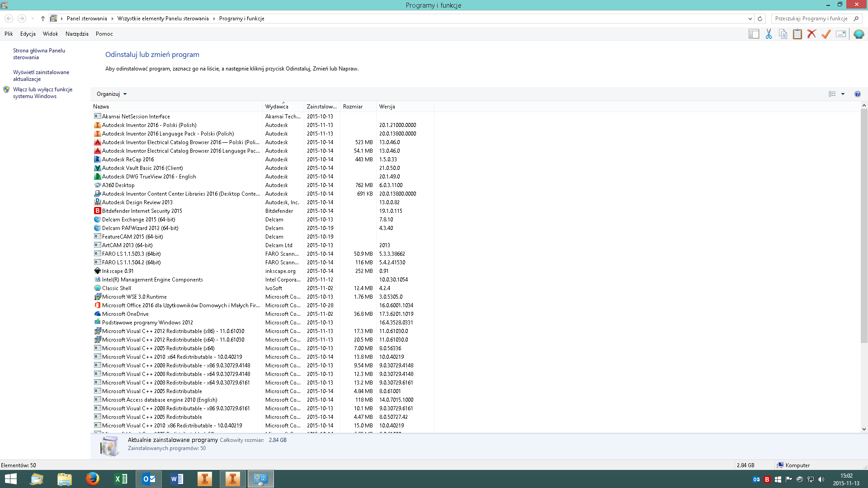The width and height of the screenshot is (868, 488).
Task: Open Strona główna Panelu sterowania link
Action: pyautogui.click(x=39, y=54)
